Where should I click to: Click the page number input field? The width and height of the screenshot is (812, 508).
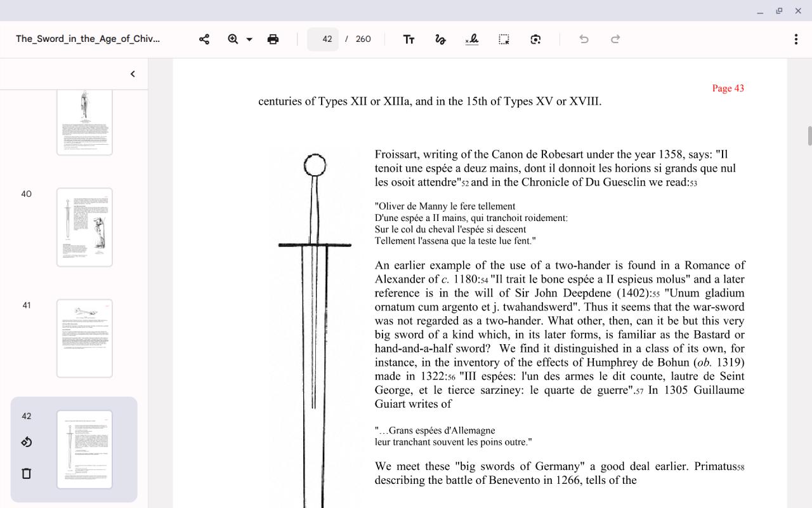323,39
